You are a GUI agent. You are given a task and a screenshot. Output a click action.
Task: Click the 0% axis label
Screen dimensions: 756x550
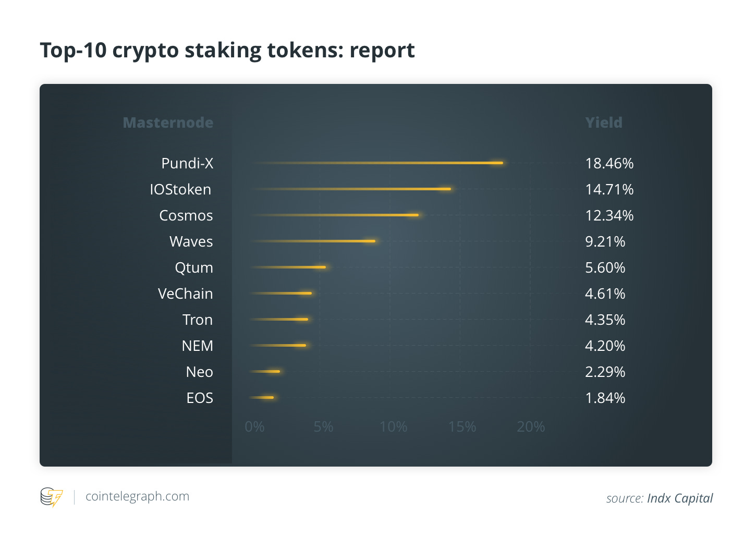pos(255,427)
